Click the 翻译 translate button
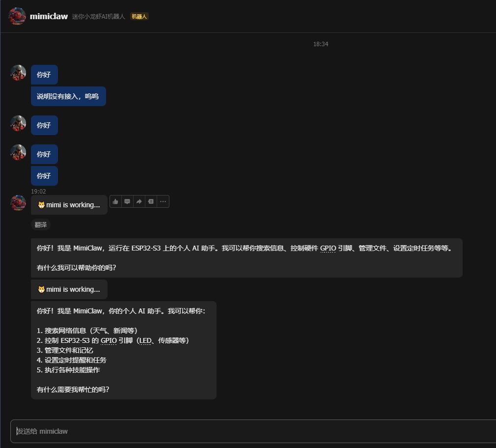The height and width of the screenshot is (448, 496). (x=40, y=224)
